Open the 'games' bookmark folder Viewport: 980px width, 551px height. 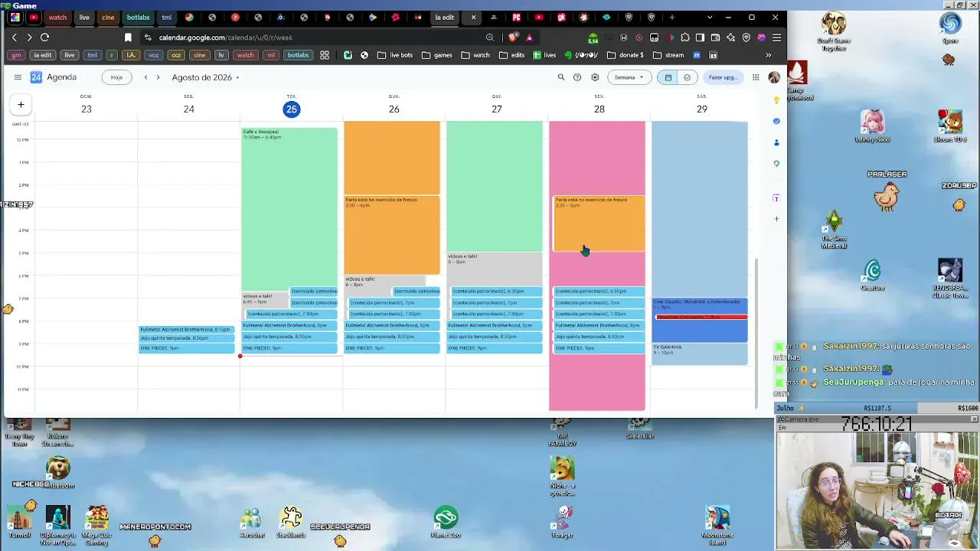point(437,55)
